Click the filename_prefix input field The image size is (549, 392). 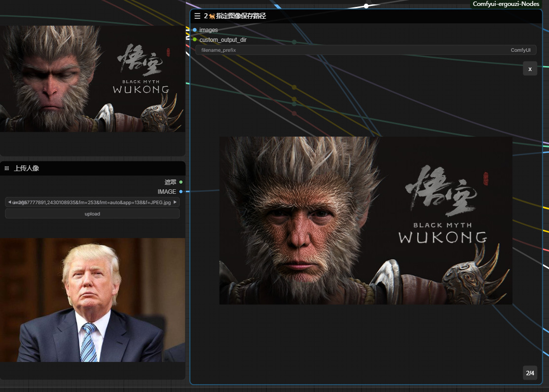click(366, 50)
